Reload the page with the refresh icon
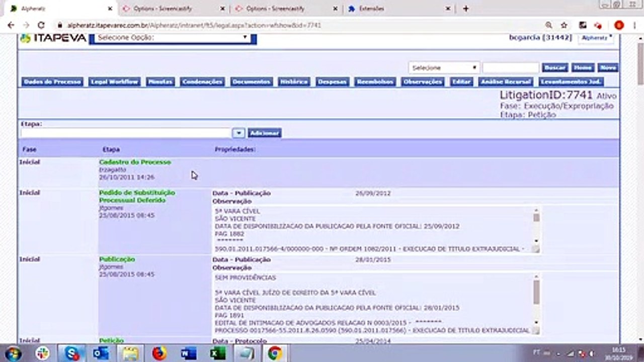The height and width of the screenshot is (362, 644). click(41, 25)
